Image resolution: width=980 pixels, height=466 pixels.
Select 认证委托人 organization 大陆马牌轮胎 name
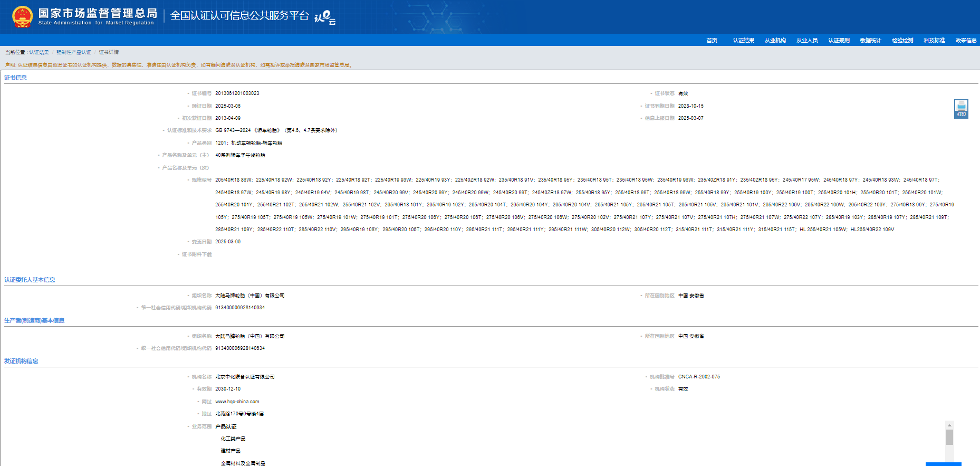[250, 296]
